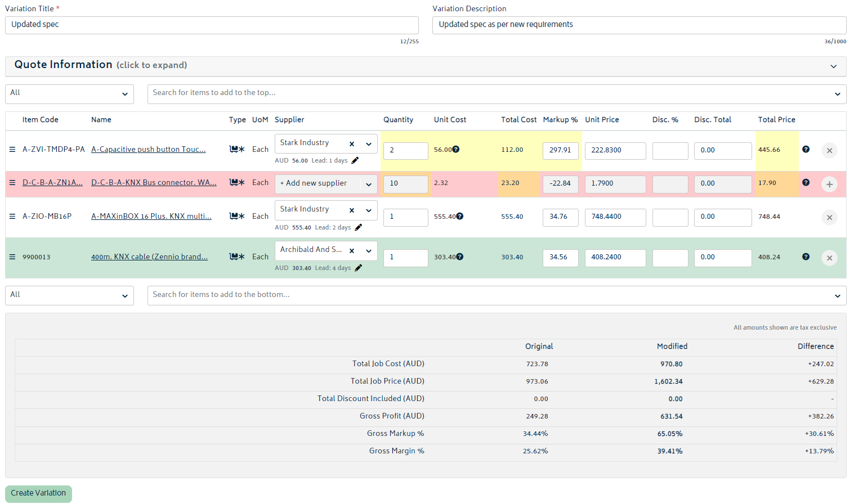Click pencil icon to edit Stark Industry 56.00 price
The image size is (854, 504).
355,161
